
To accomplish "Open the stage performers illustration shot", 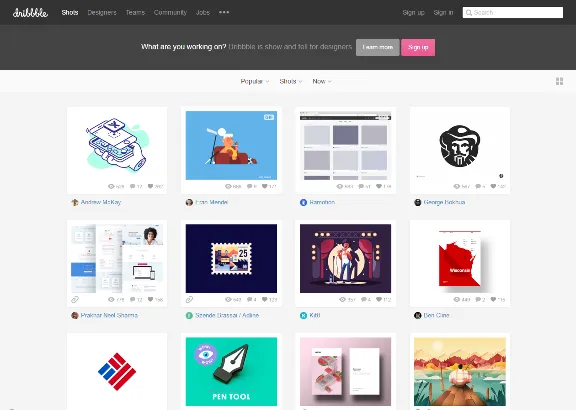I will [x=346, y=259].
